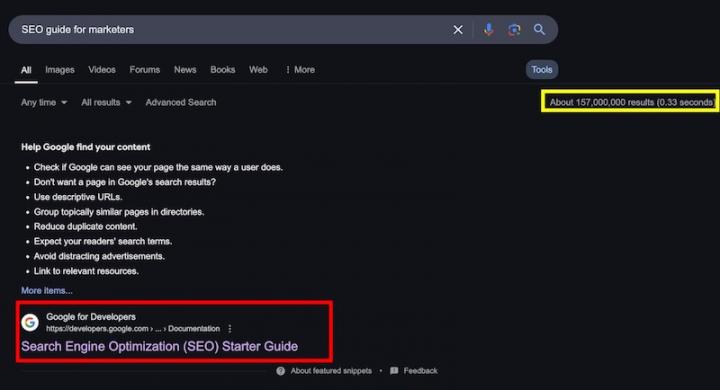This screenshot has height=390, width=720.
Task: Open Advanced Search link
Action: [181, 102]
